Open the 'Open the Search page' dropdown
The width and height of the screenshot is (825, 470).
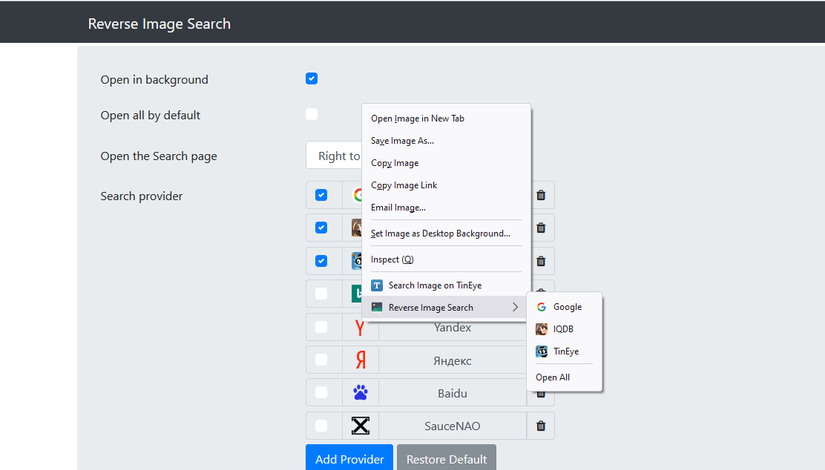point(333,156)
